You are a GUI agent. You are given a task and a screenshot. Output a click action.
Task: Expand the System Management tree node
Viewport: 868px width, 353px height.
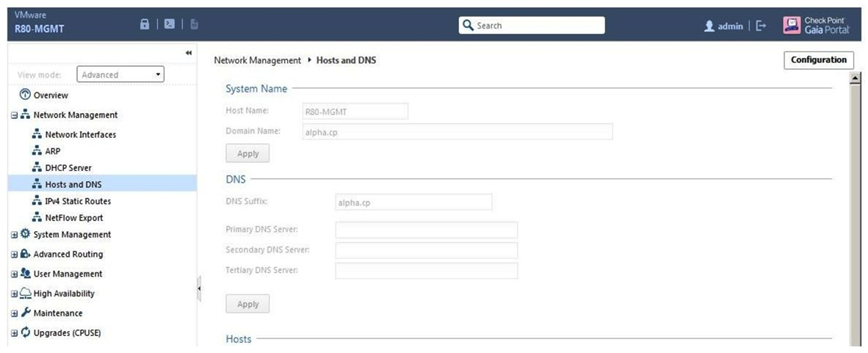[15, 235]
